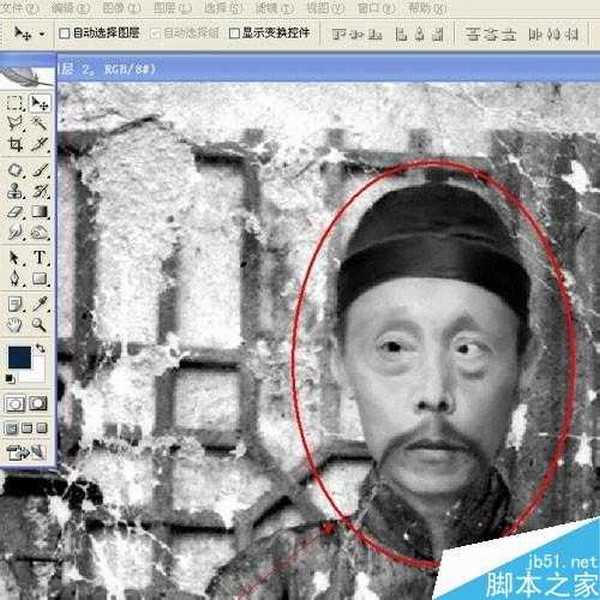Image resolution: width=600 pixels, height=600 pixels.
Task: Reset to default black and white colors
Action: tap(10, 379)
